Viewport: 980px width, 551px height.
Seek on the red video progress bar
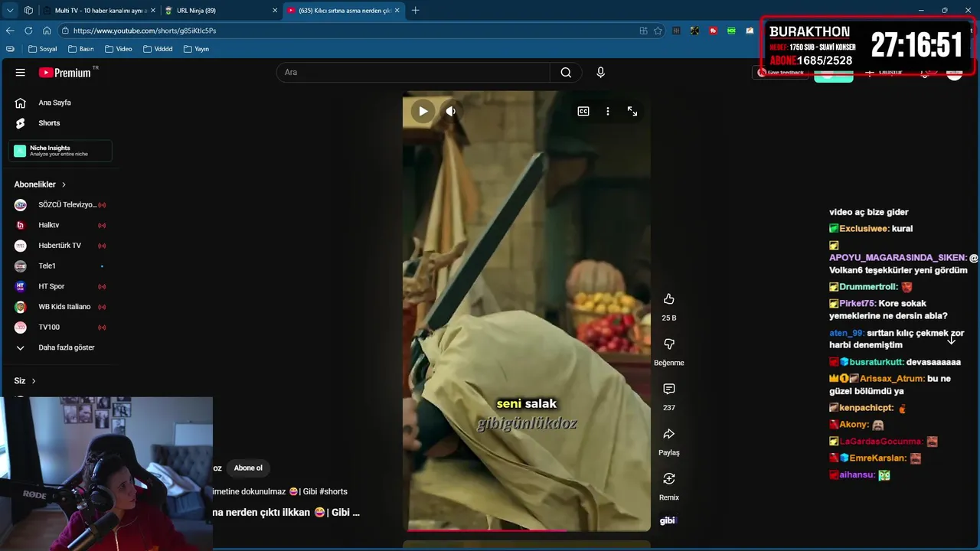coord(527,530)
